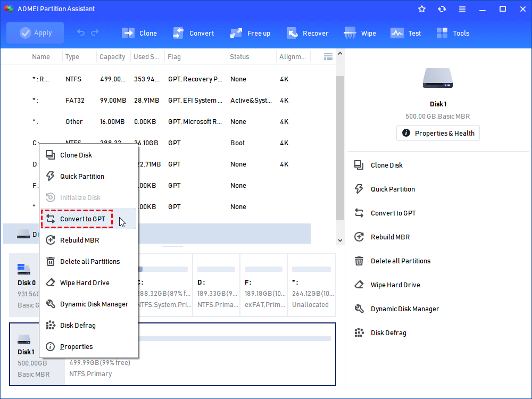532x399 pixels.
Task: Choose Disk Defrag in the context menu
Action: click(x=89, y=326)
